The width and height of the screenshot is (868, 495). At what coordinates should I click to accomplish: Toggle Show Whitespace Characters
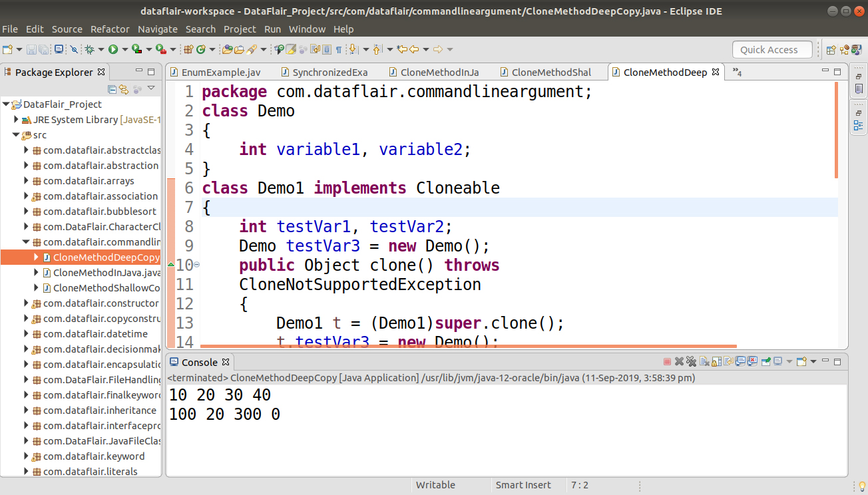(x=339, y=49)
